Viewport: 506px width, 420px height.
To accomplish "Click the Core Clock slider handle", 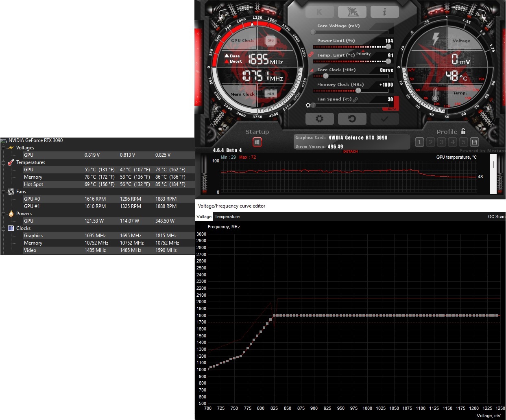I will pyautogui.click(x=325, y=76).
